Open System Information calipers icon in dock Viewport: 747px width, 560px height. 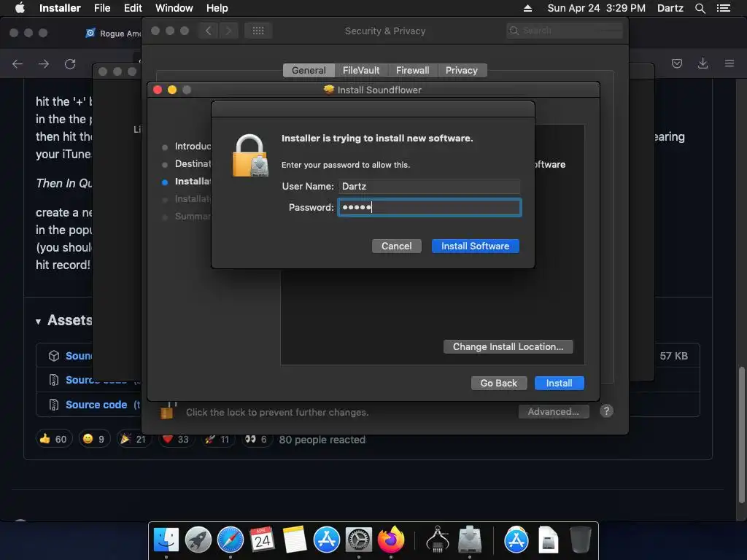[x=438, y=540]
